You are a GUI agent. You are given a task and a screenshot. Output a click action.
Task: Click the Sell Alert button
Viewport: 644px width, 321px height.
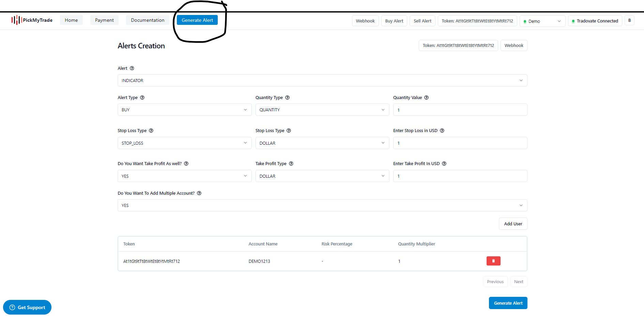tap(423, 21)
